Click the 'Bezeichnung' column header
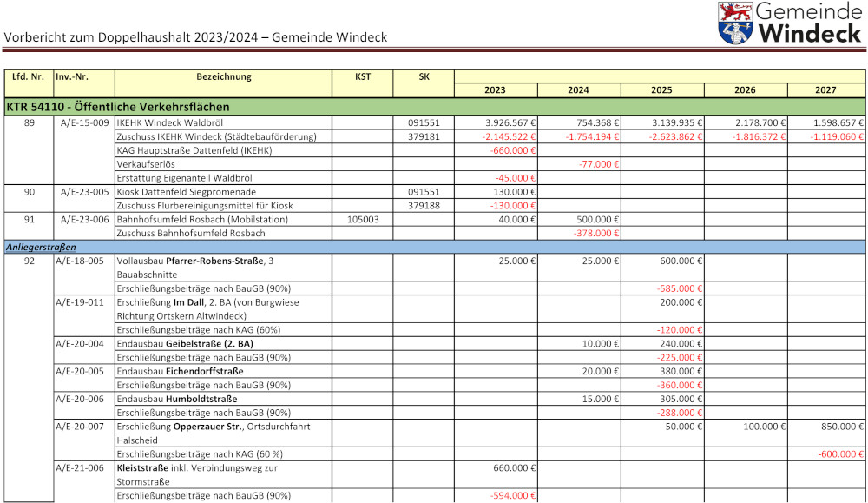868x503 pixels. point(224,76)
